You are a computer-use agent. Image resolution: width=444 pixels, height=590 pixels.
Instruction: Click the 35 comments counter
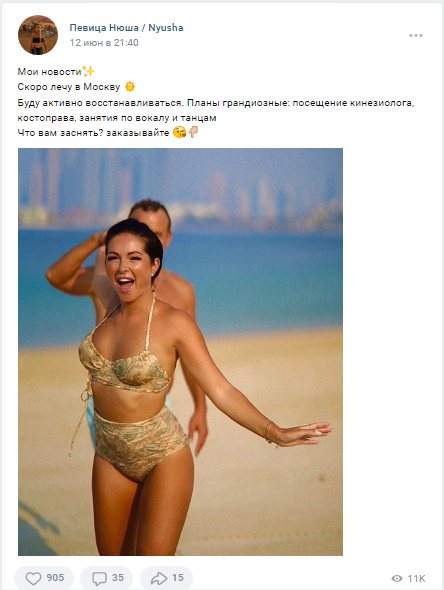coord(118,578)
